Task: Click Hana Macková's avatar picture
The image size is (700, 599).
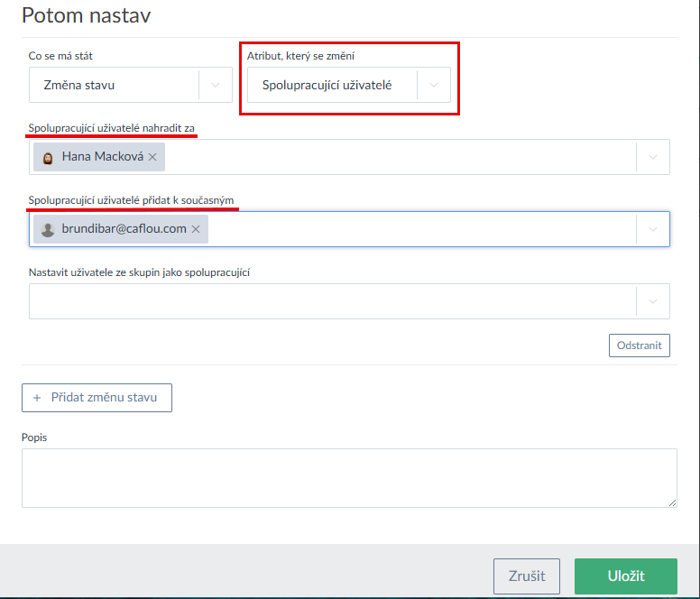Action: (x=48, y=157)
